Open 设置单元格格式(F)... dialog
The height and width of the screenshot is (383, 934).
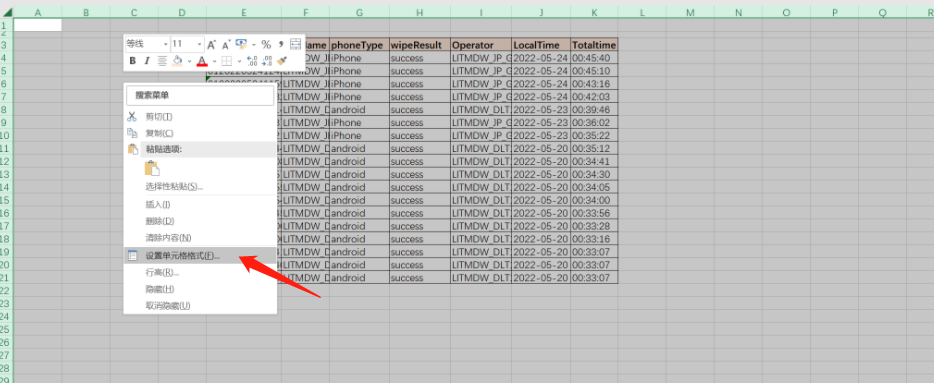click(x=200, y=256)
